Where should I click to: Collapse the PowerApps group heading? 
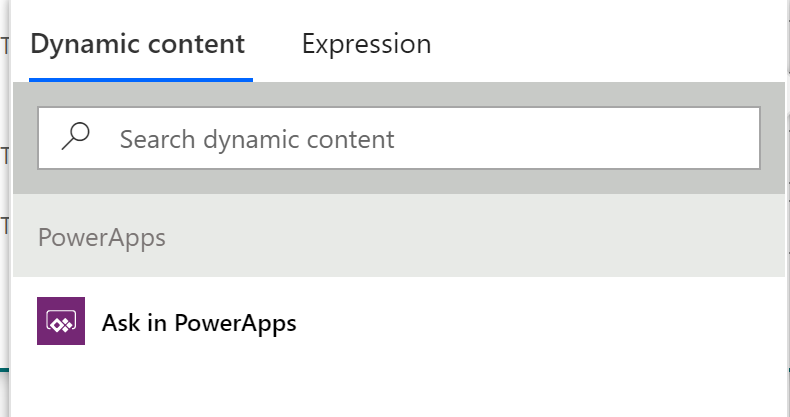pos(102,238)
